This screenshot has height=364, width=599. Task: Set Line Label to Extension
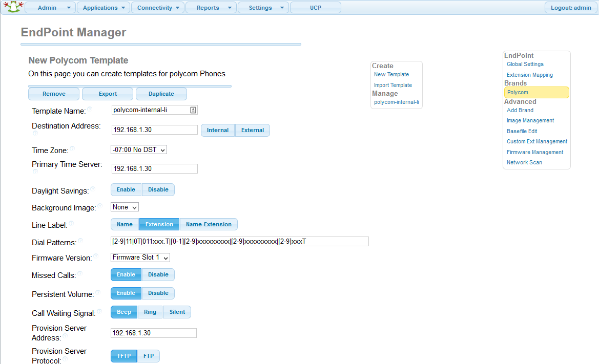[159, 224]
